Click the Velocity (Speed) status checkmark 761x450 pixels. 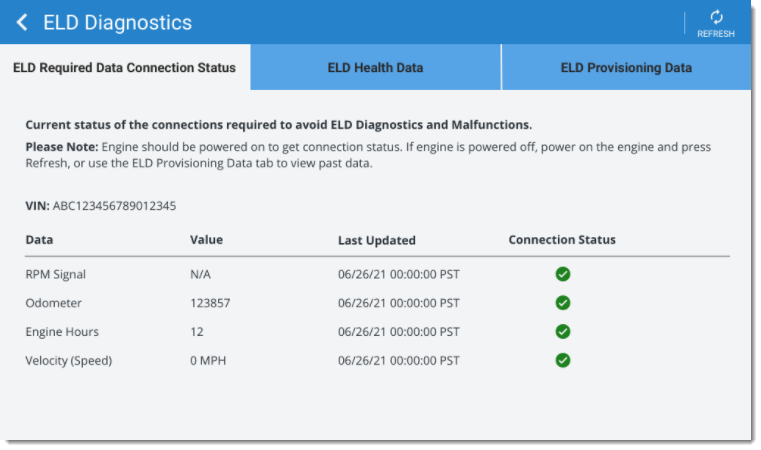[562, 361]
